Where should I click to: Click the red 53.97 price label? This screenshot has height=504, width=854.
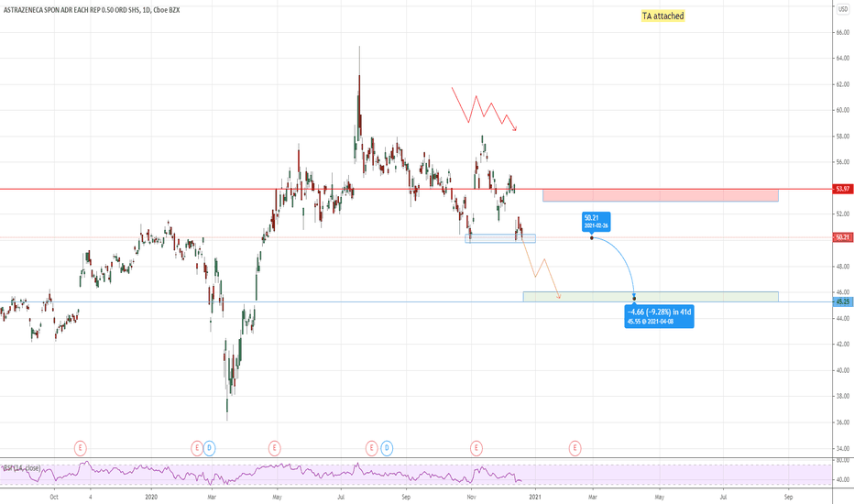pos(843,189)
